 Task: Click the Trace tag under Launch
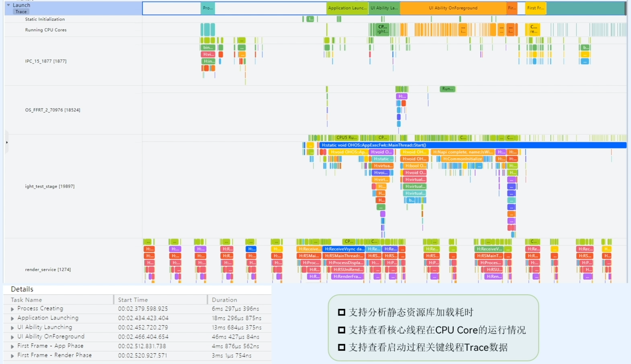tap(21, 12)
